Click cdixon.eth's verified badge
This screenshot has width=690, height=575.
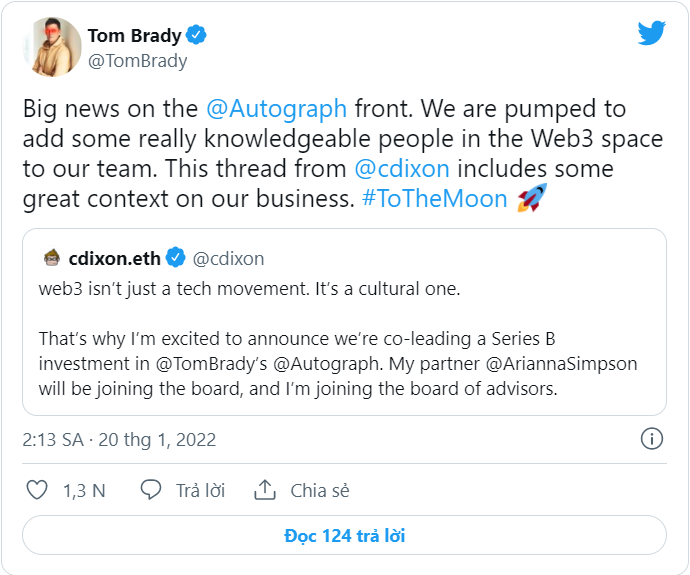point(176,258)
